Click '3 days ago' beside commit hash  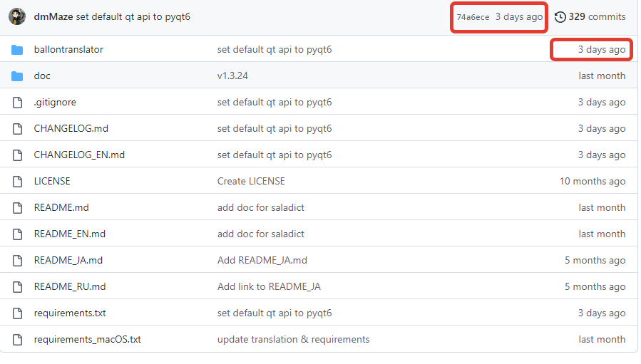pyautogui.click(x=519, y=17)
